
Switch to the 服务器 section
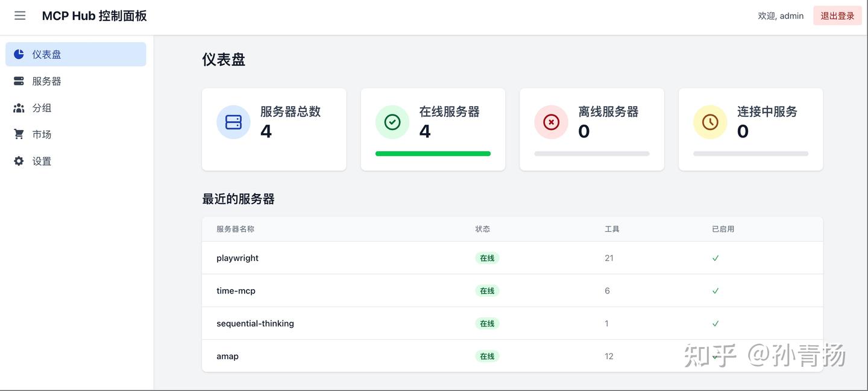click(46, 81)
